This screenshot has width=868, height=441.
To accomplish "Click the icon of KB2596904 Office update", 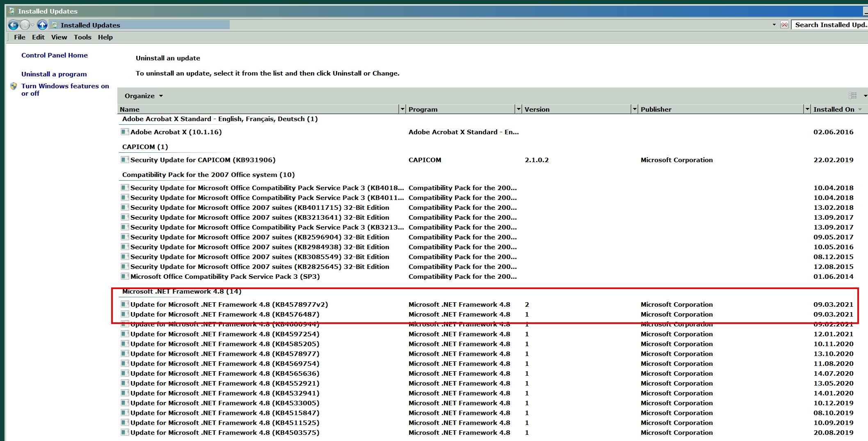I will point(125,237).
